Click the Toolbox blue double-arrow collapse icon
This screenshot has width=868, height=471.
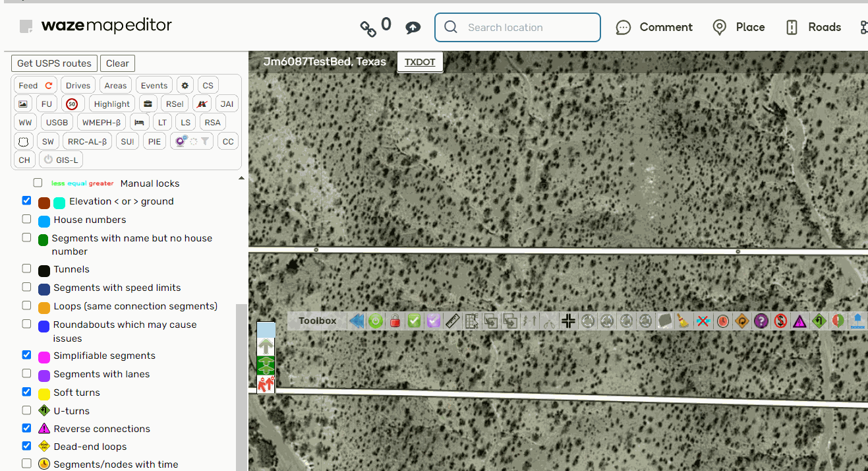point(357,321)
